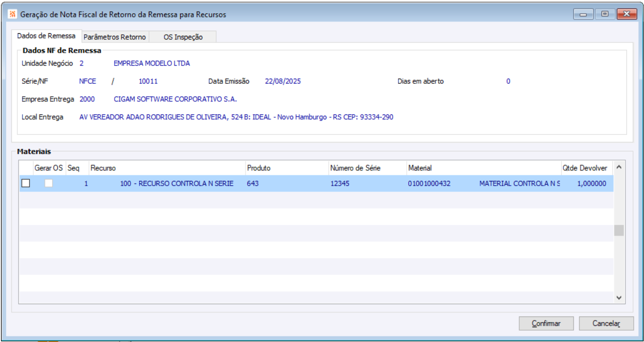Screen dimensions: 644x342
Task: Select the serial number cell '12345'
Action: (x=340, y=184)
